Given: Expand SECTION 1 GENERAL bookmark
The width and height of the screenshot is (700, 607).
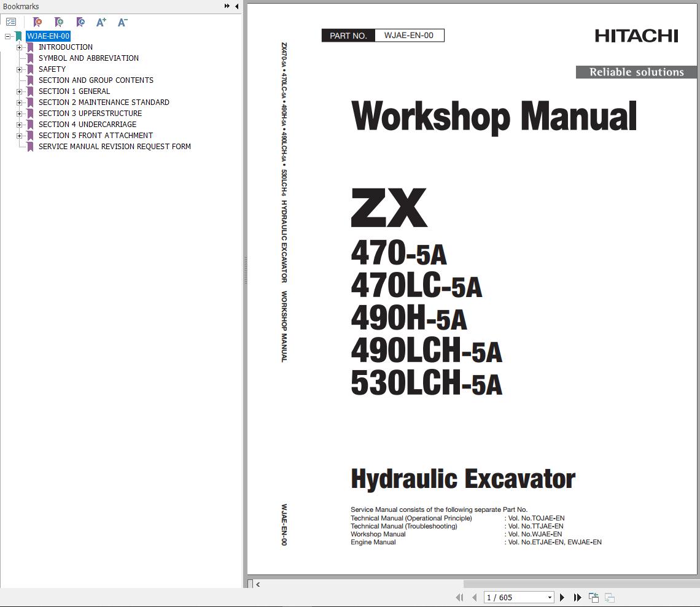Looking at the screenshot, I should coord(19,91).
